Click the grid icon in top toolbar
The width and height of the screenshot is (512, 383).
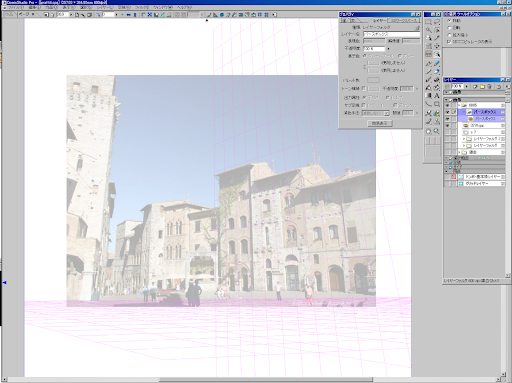pos(266,15)
